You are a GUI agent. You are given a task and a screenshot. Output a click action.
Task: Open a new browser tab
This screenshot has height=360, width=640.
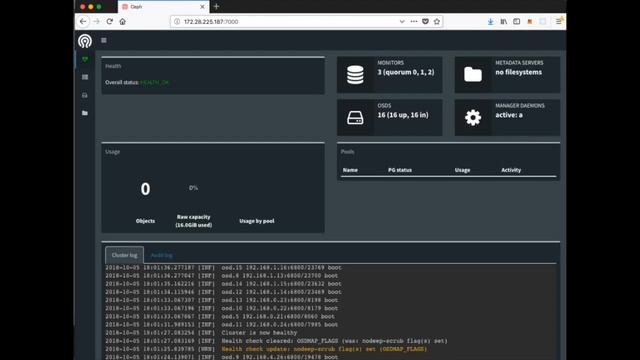tap(216, 7)
